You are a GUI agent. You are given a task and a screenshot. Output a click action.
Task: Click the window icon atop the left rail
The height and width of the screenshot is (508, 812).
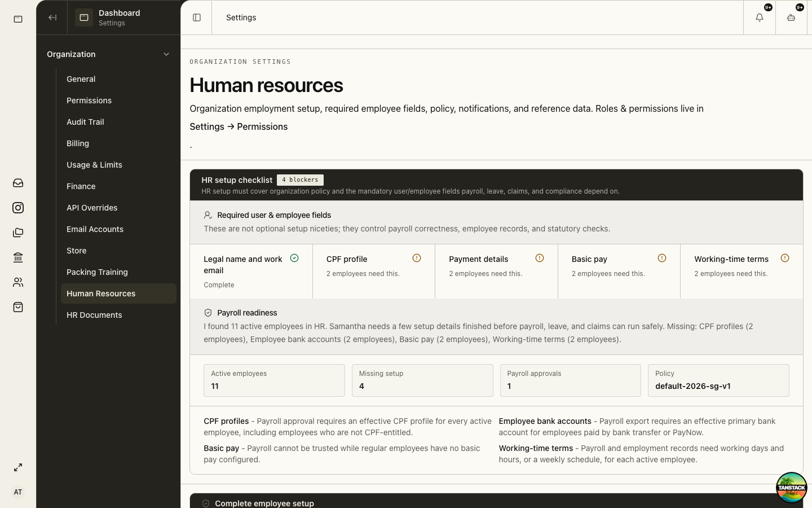(18, 19)
